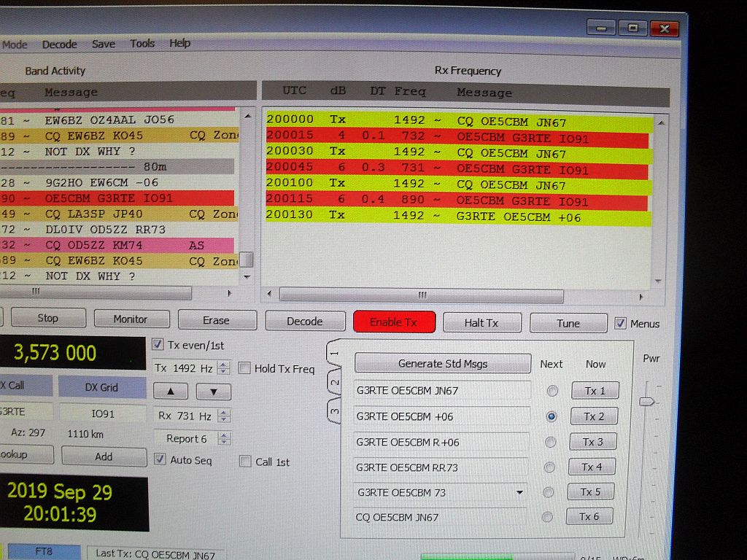The height and width of the screenshot is (560, 747).
Task: Disable the Auto Seq checkbox
Action: coord(160,459)
